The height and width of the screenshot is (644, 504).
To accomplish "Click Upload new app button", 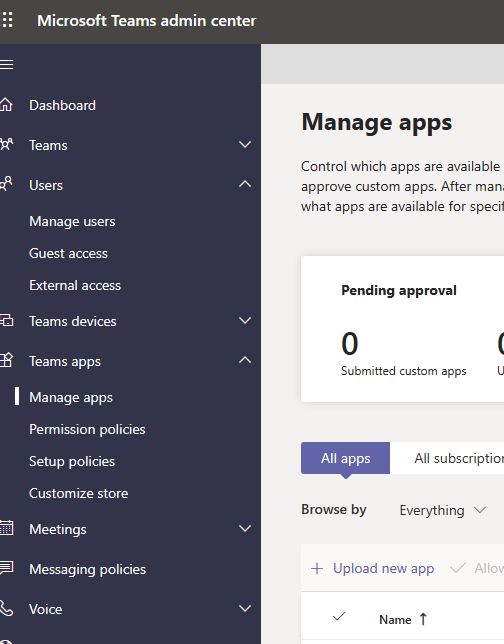I will click(373, 568).
